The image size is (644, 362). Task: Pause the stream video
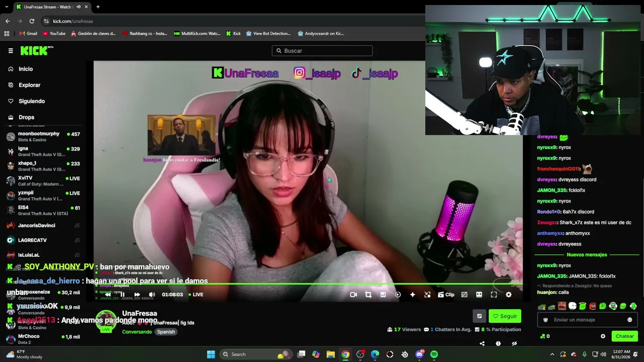tap(122, 295)
